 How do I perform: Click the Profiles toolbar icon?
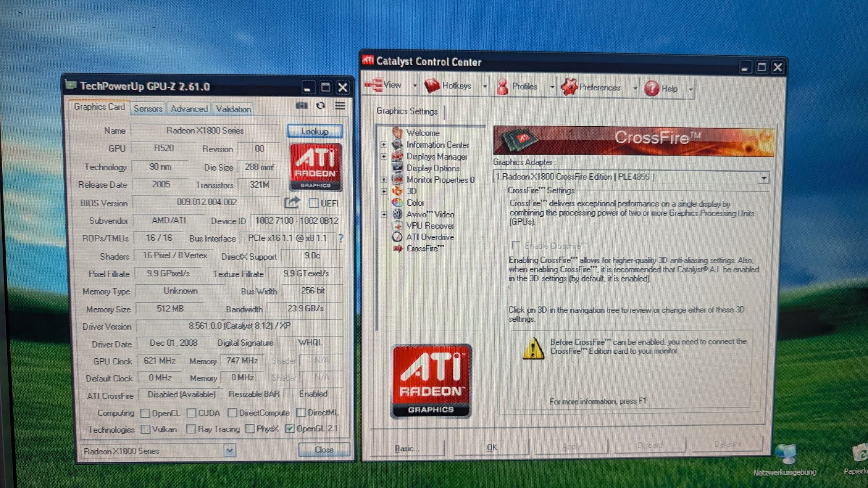click(502, 87)
